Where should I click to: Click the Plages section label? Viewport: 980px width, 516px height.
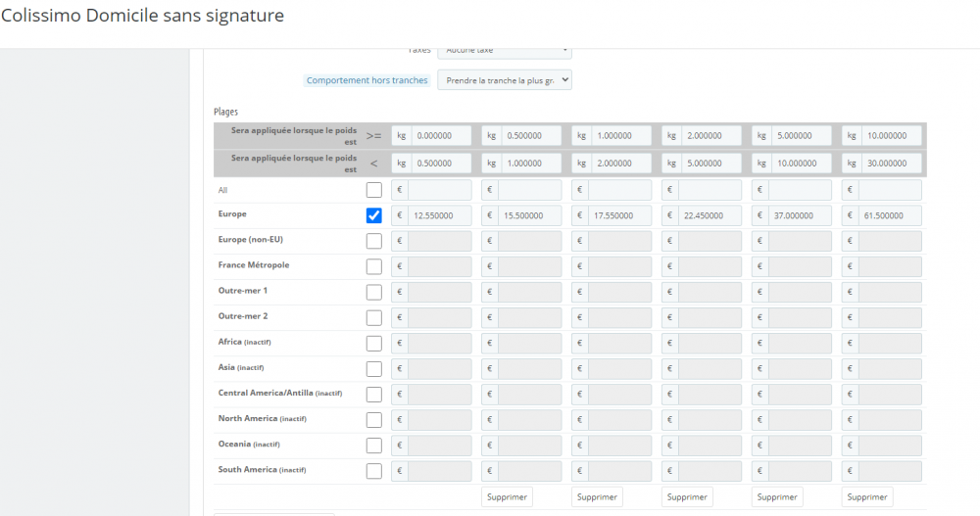click(x=225, y=112)
